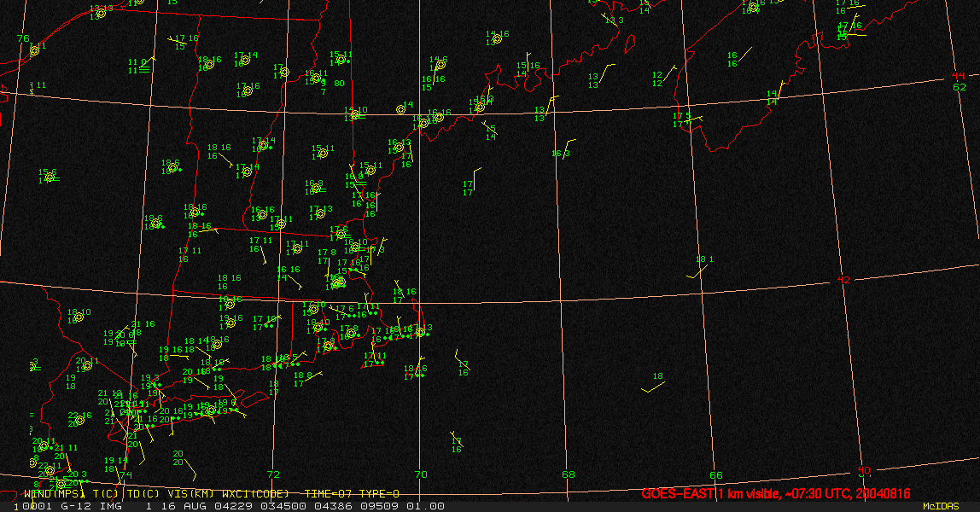Click the TYPE=0 legend text
This screenshot has height=512, width=980.
tap(379, 494)
